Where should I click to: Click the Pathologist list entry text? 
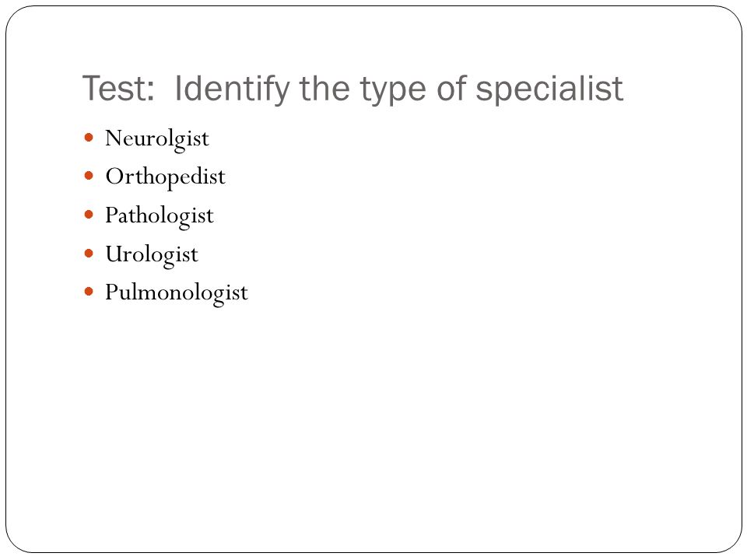click(160, 216)
